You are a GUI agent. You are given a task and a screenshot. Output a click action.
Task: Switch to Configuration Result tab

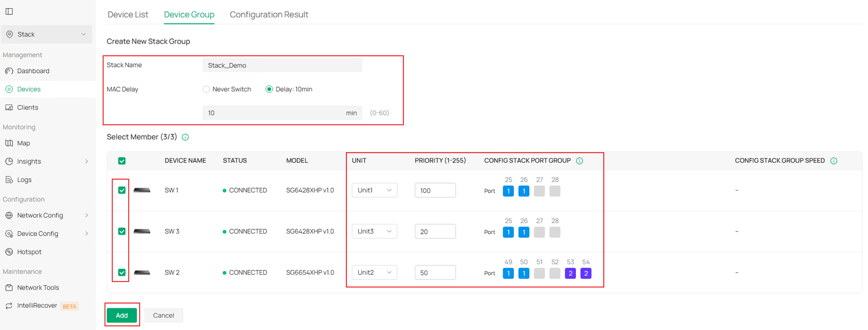coord(269,15)
